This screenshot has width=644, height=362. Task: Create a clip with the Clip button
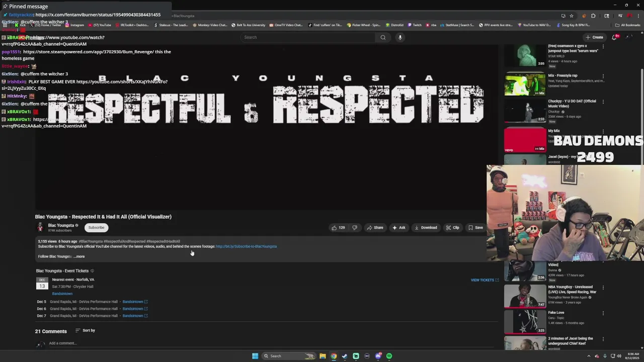[452, 228]
